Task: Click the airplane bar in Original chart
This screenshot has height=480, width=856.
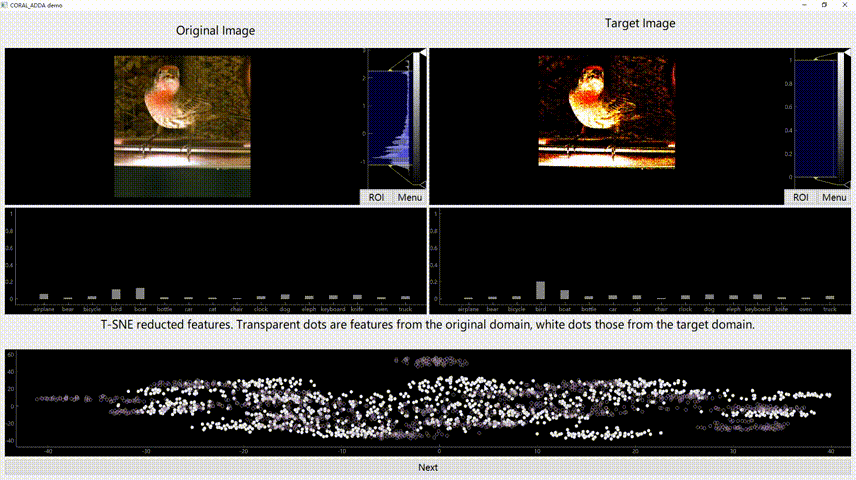Action: pos(44,297)
